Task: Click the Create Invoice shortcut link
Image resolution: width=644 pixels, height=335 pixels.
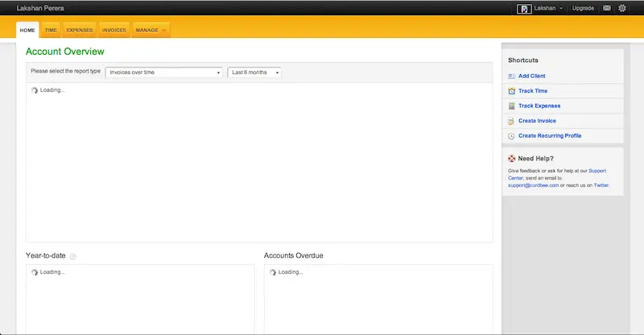Action: point(537,121)
